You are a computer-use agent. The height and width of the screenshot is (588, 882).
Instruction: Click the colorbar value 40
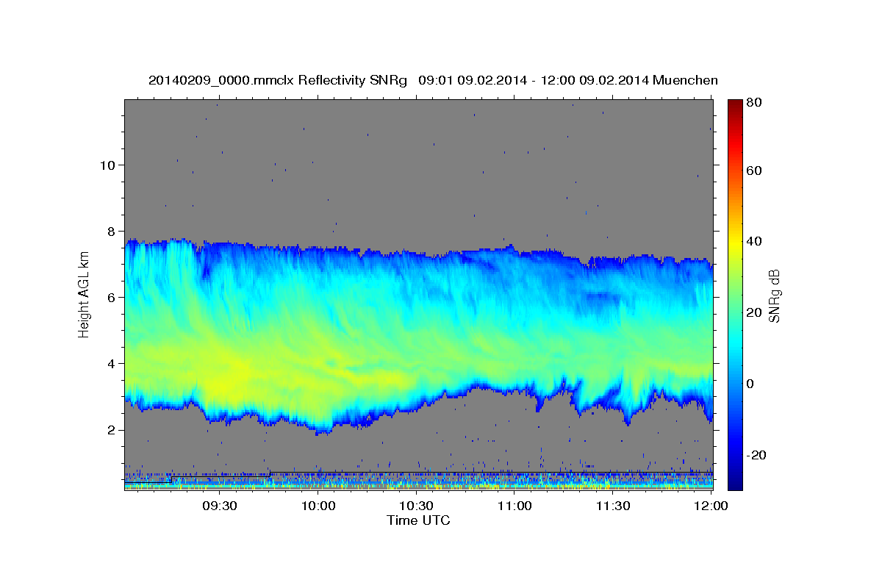(x=753, y=241)
